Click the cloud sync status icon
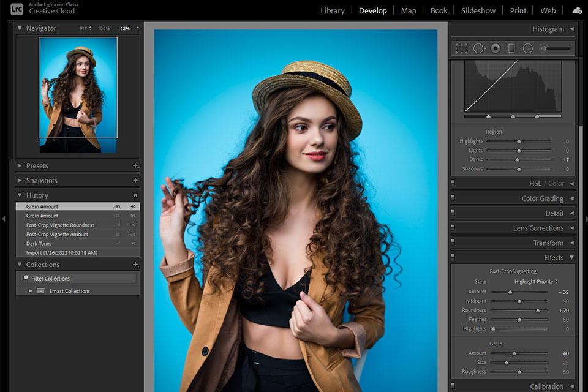The image size is (588, 392). (576, 10)
